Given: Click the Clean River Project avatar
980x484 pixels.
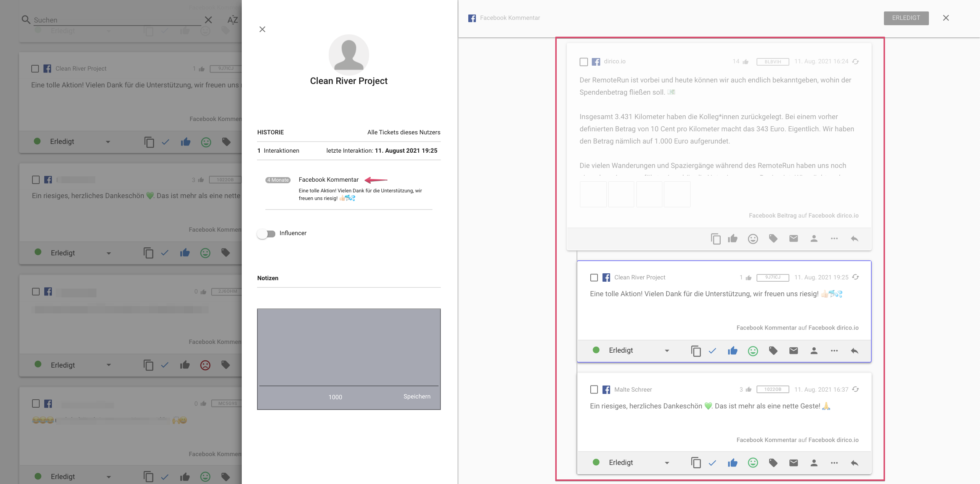Looking at the screenshot, I should [349, 55].
